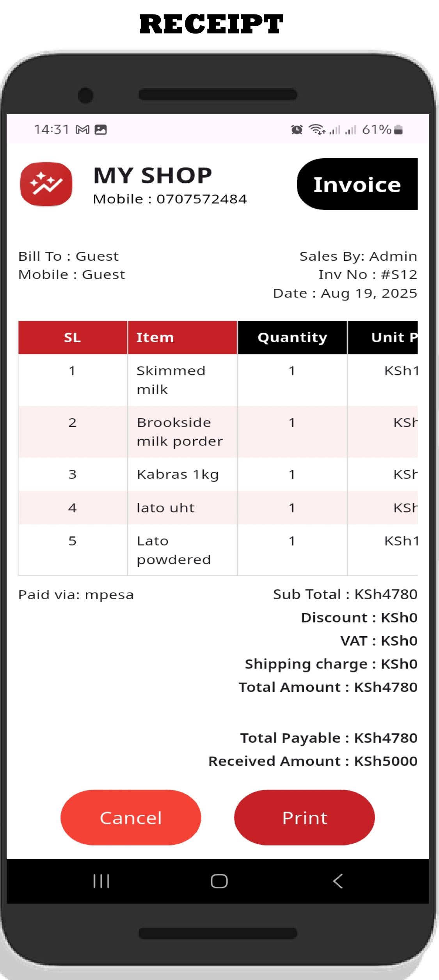Screen dimensions: 439x980
Task: Open Android recent apps navigation button
Action: [101, 881]
